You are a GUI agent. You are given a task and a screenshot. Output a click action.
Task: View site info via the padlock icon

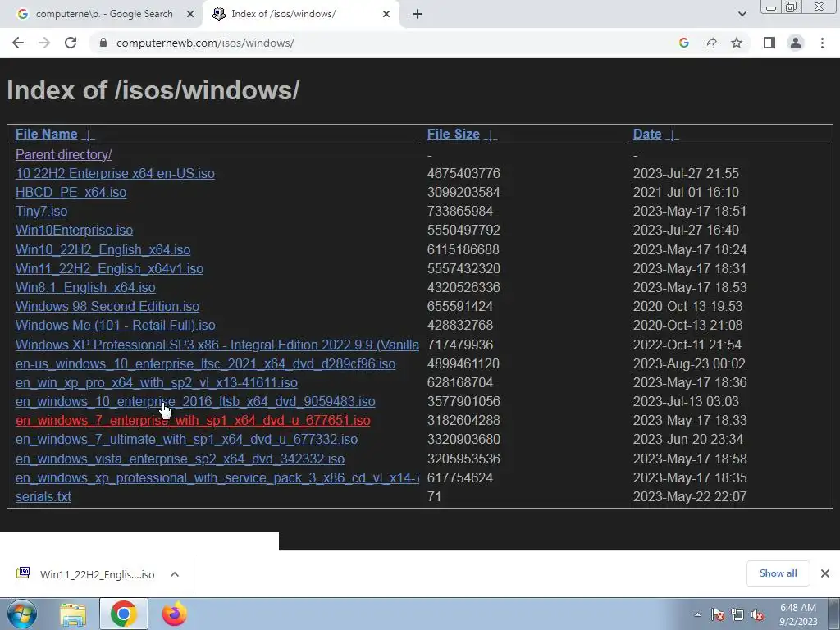pyautogui.click(x=103, y=43)
